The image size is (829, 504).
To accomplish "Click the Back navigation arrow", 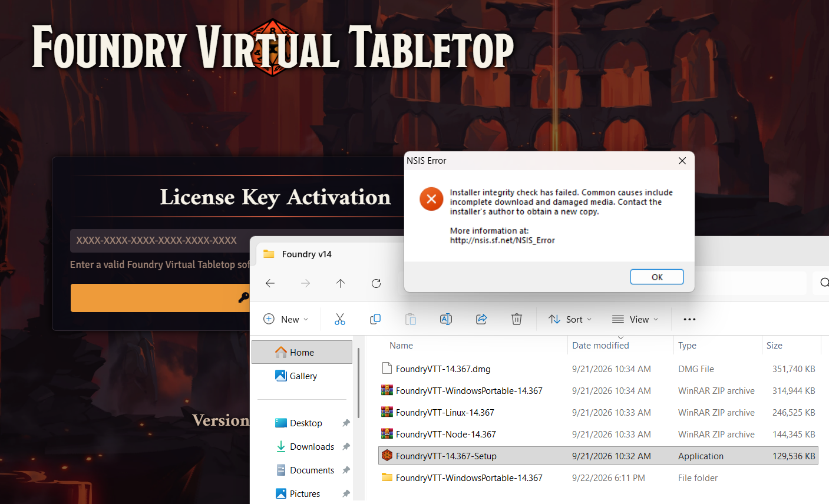I will [x=270, y=283].
